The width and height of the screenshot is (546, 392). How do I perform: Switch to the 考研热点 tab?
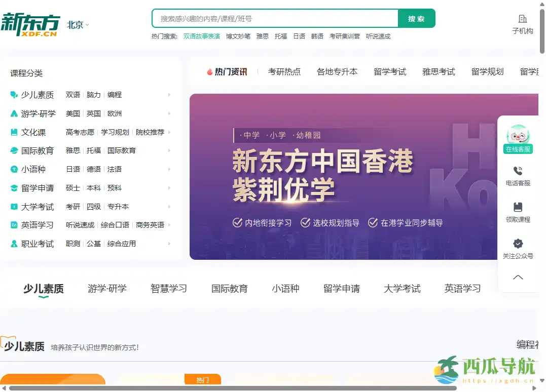click(284, 71)
